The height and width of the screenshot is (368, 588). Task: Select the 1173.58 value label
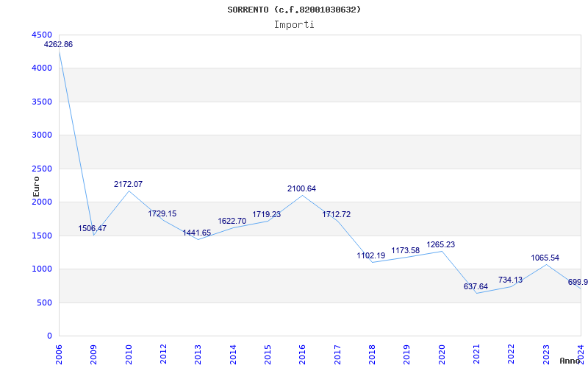[406, 250]
